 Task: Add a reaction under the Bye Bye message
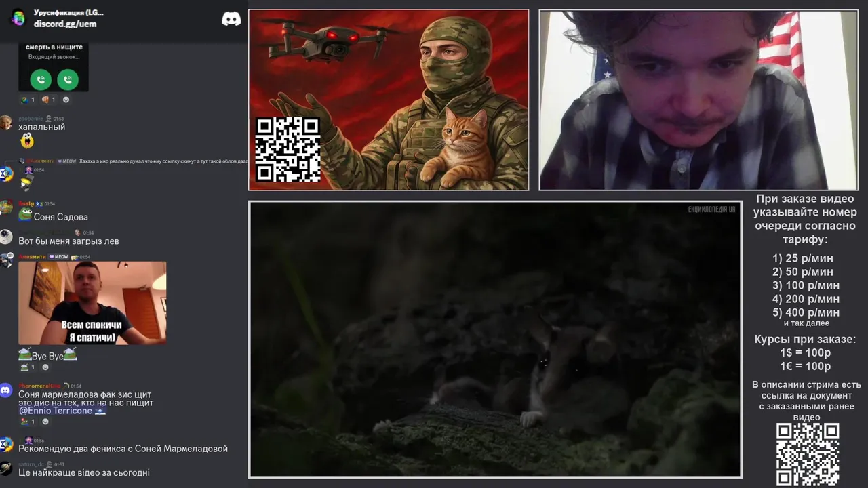coord(45,367)
